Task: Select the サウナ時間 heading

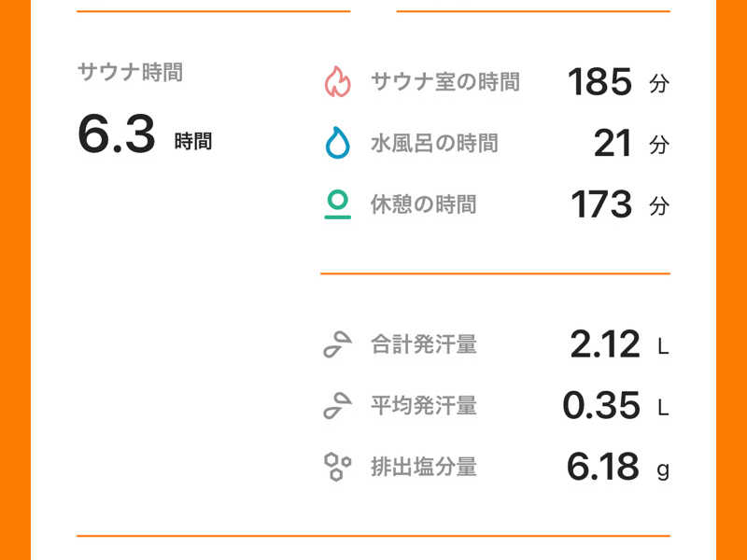Action: [x=130, y=73]
